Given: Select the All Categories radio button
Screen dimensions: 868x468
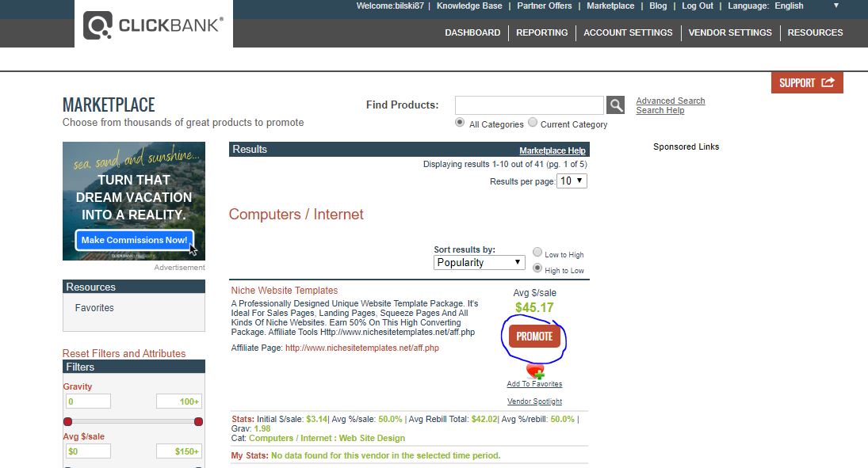Looking at the screenshot, I should click(460, 122).
